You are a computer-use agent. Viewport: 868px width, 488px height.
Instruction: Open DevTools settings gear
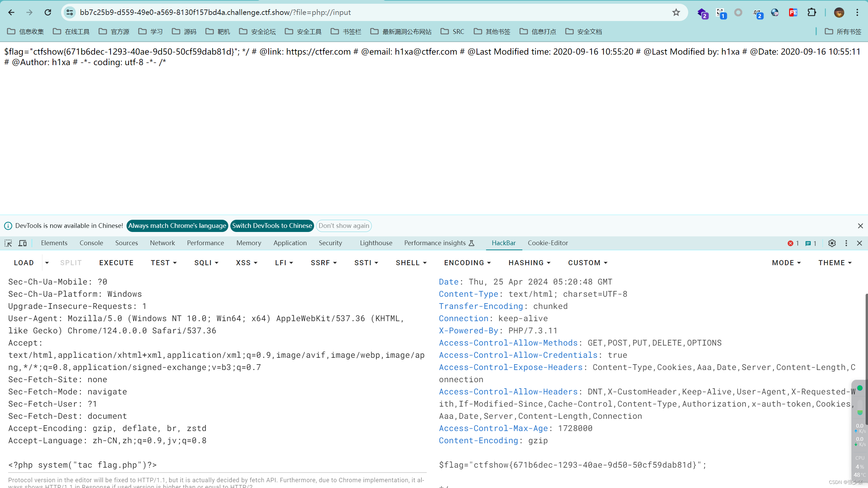click(x=832, y=243)
